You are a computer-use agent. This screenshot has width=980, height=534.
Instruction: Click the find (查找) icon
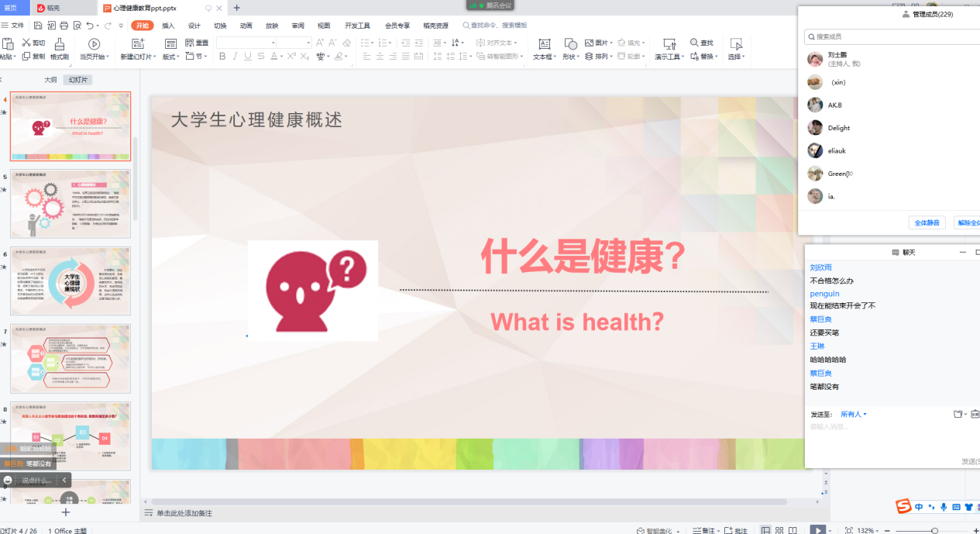coord(695,43)
